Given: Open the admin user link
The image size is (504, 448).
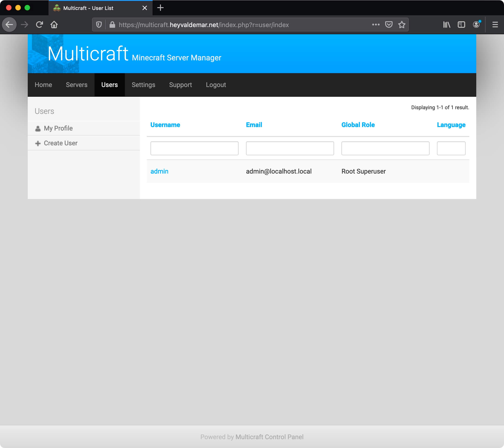Looking at the screenshot, I should point(159,171).
